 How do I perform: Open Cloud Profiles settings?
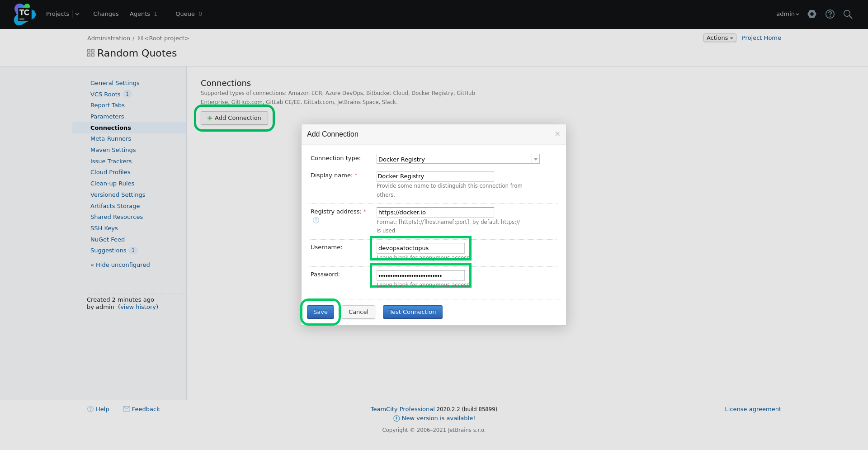[110, 172]
